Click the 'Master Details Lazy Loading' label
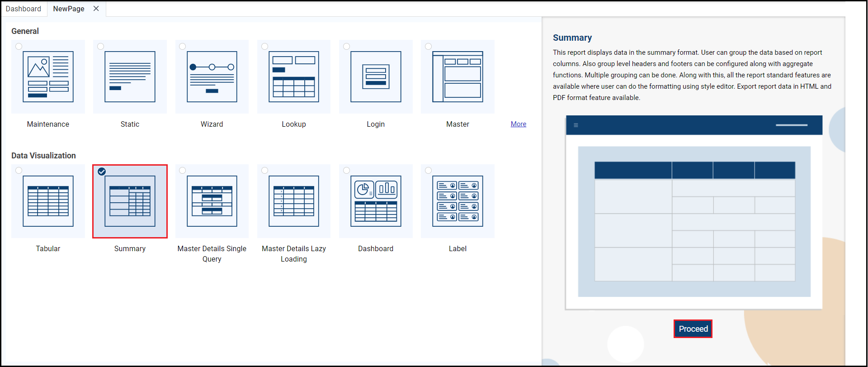 coord(294,254)
